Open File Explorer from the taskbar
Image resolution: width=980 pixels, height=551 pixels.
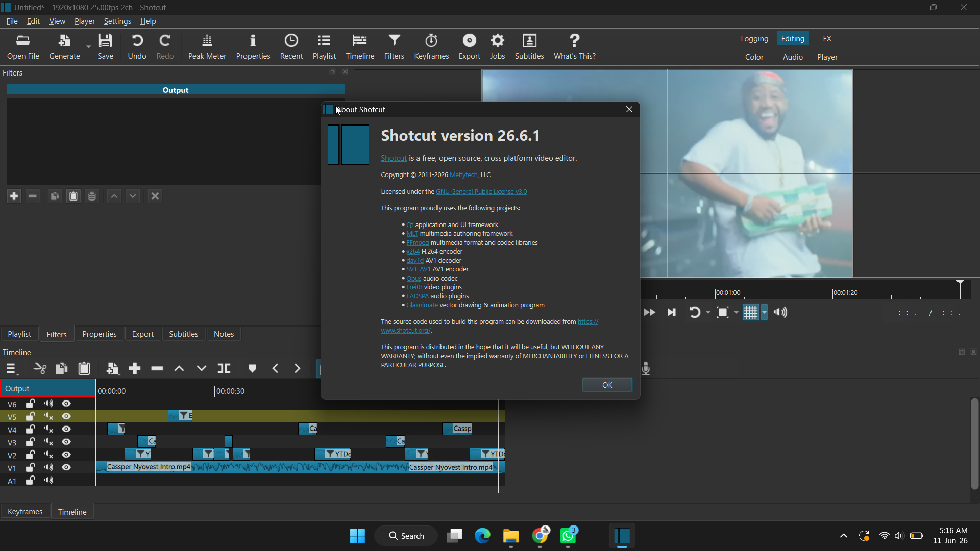pyautogui.click(x=511, y=536)
